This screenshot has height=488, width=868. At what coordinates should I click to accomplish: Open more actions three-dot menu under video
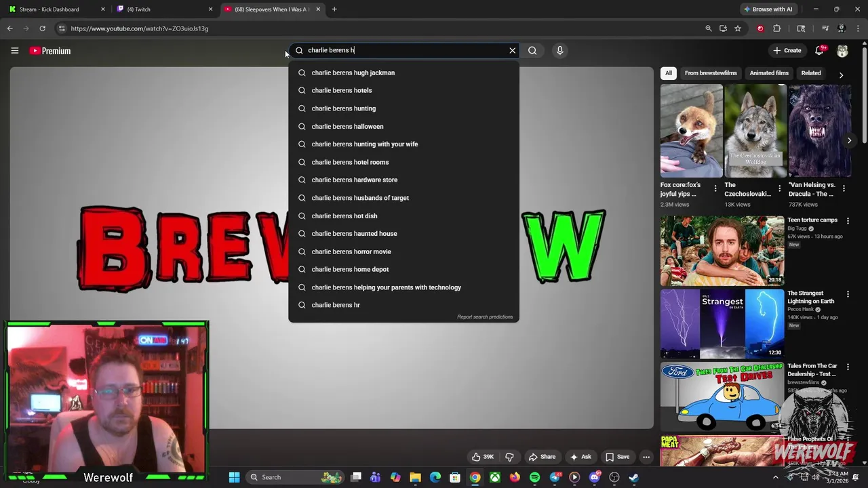[x=646, y=457]
